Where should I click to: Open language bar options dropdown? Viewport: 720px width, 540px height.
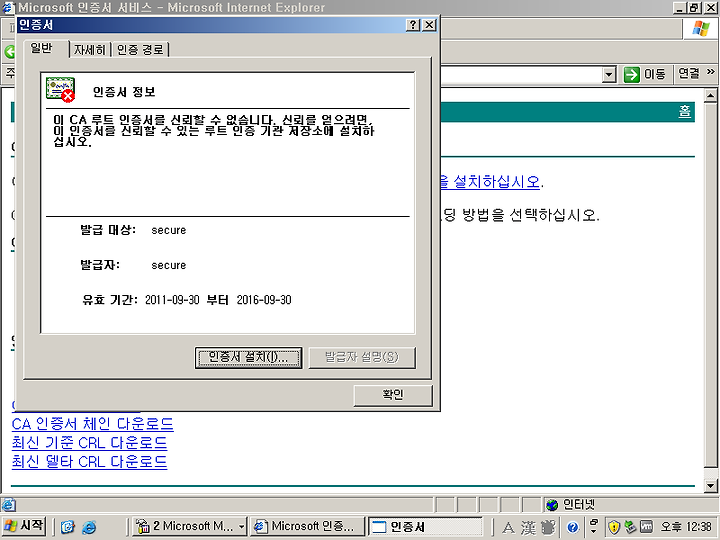[x=594, y=530]
